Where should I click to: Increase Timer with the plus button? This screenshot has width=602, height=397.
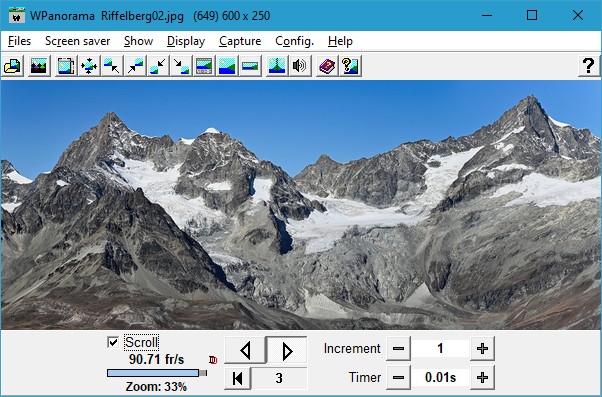coord(482,377)
